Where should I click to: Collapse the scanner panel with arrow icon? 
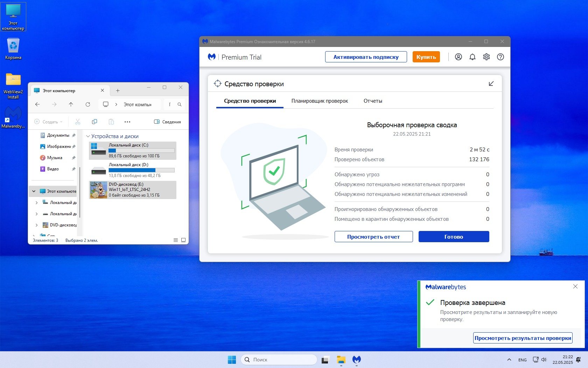coord(491,84)
